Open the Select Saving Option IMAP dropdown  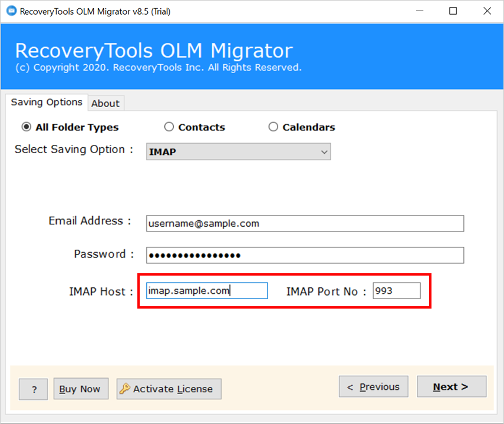coord(238,151)
